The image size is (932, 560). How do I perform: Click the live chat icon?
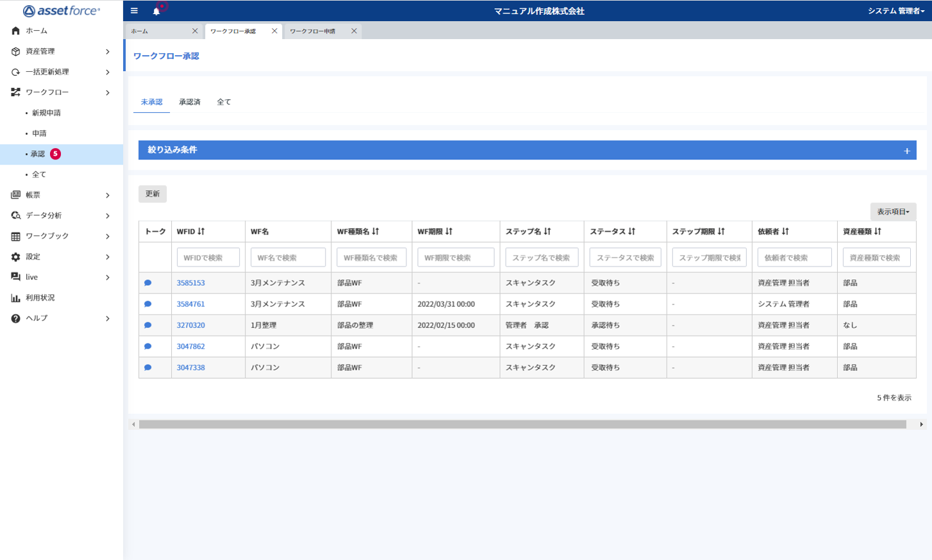[x=15, y=277]
